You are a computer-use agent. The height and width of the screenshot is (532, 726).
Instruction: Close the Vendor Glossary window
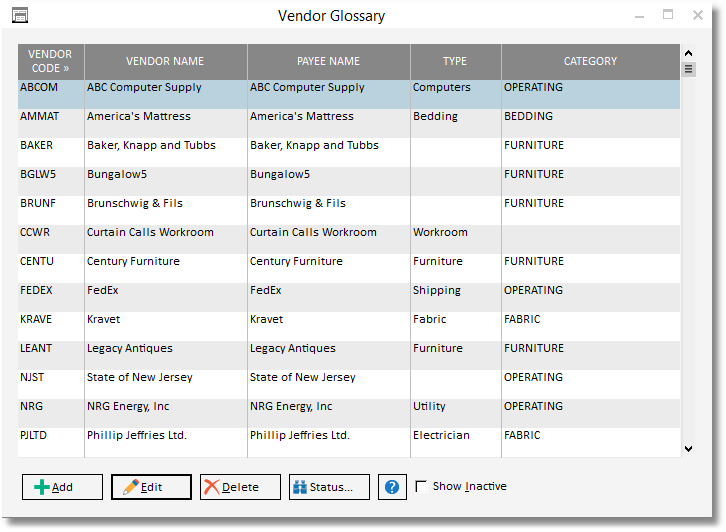[x=698, y=15]
